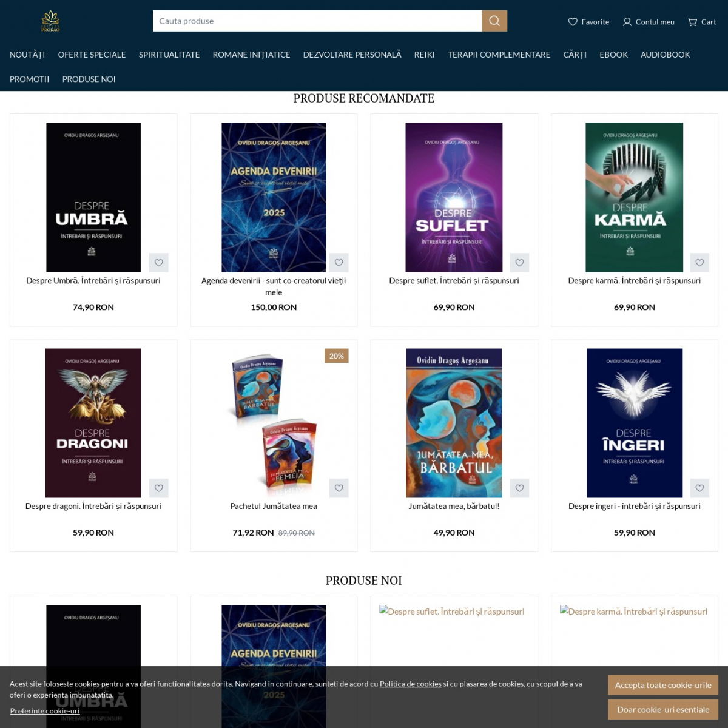Open the Cart icon

coord(702,22)
